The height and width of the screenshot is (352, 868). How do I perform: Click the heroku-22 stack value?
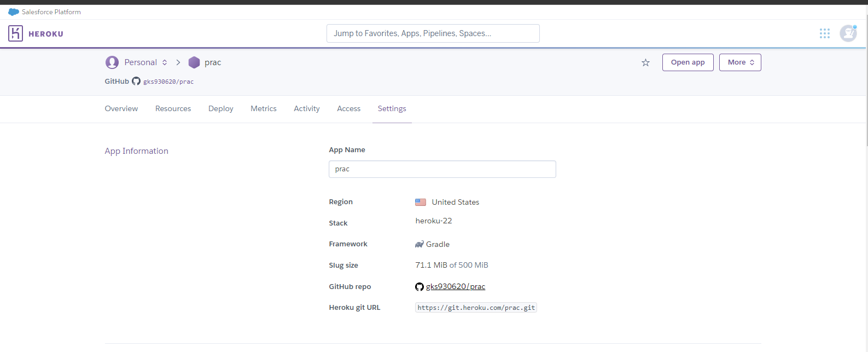pos(434,221)
